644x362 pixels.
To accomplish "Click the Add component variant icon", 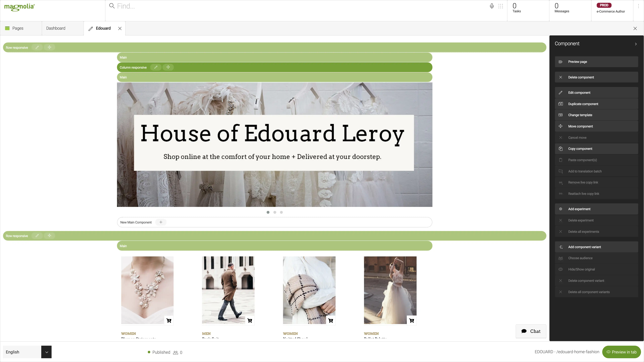I will point(561,247).
